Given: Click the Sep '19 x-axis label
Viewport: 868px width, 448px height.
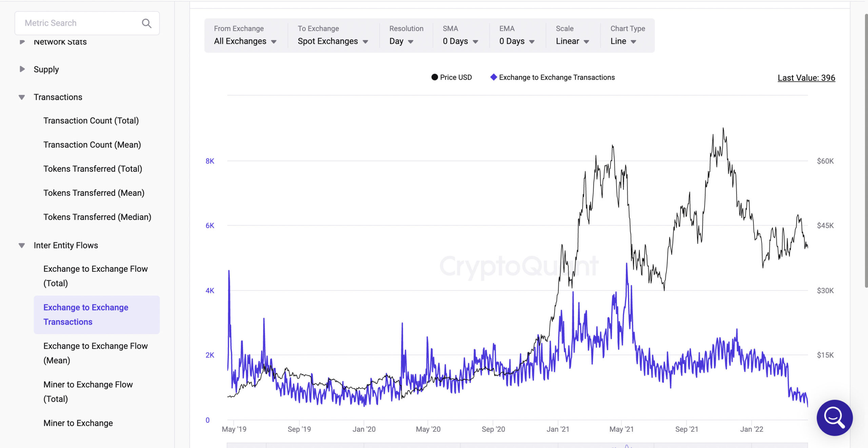Looking at the screenshot, I should [299, 429].
